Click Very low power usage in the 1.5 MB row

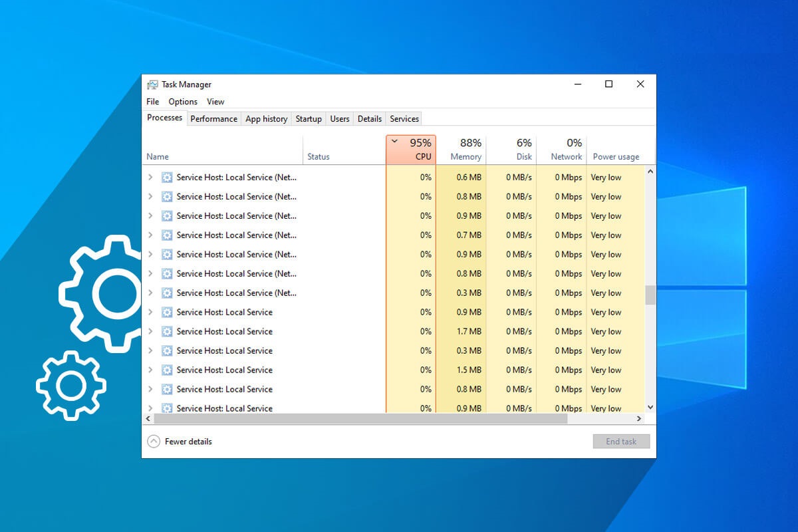click(x=606, y=370)
